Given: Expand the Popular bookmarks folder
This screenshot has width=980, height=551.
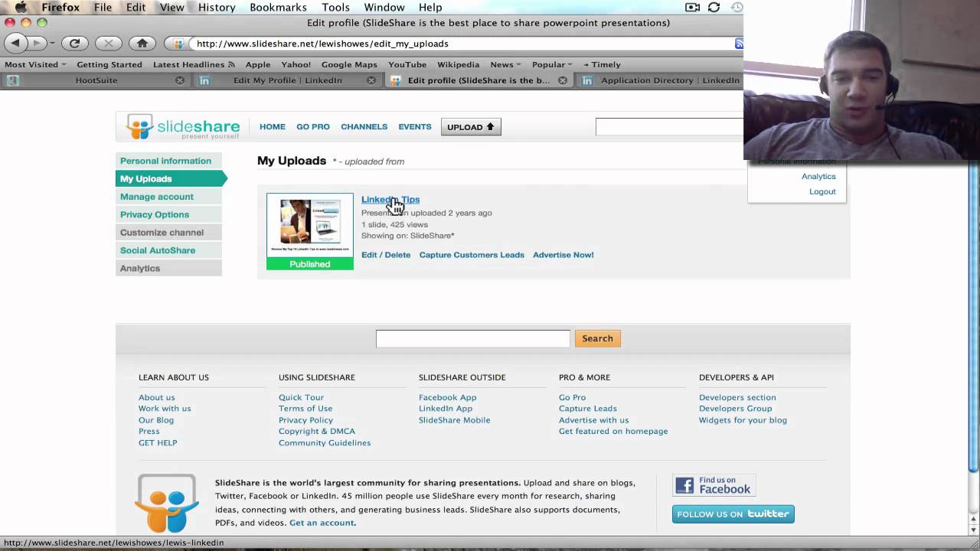Looking at the screenshot, I should 552,64.
